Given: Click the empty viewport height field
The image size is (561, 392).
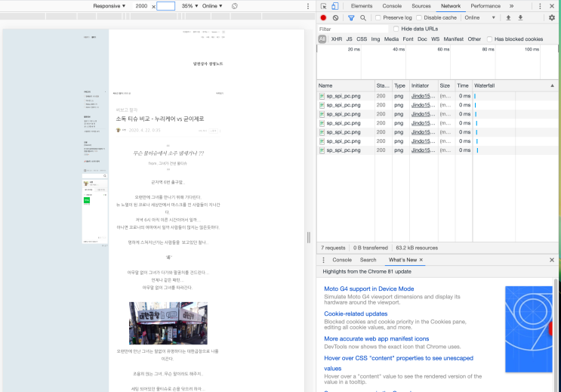Looking at the screenshot, I should click(165, 6).
